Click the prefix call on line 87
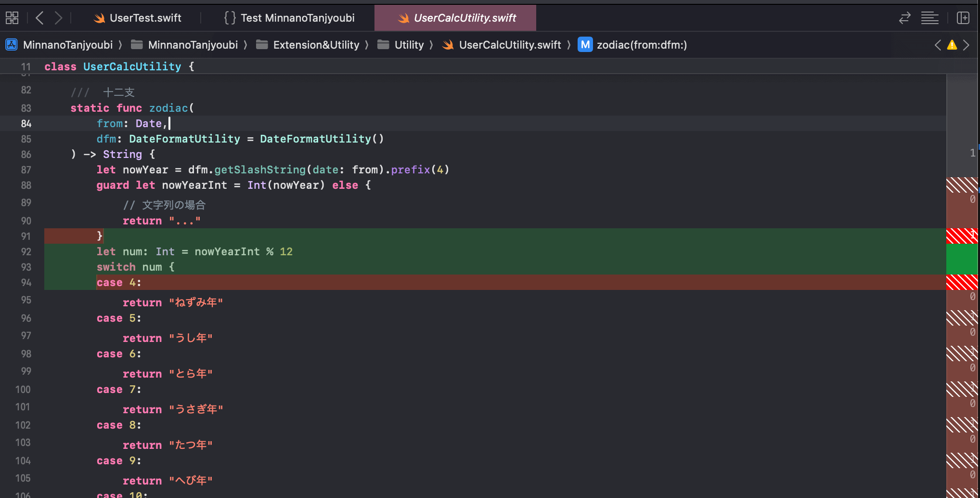The image size is (980, 498). tap(411, 170)
